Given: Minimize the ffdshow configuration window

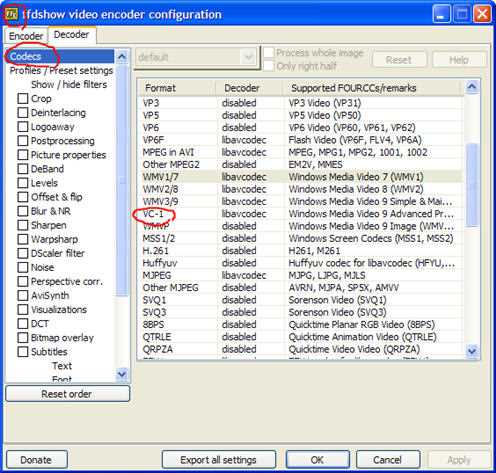Looking at the screenshot, I should pyautogui.click(x=441, y=15).
